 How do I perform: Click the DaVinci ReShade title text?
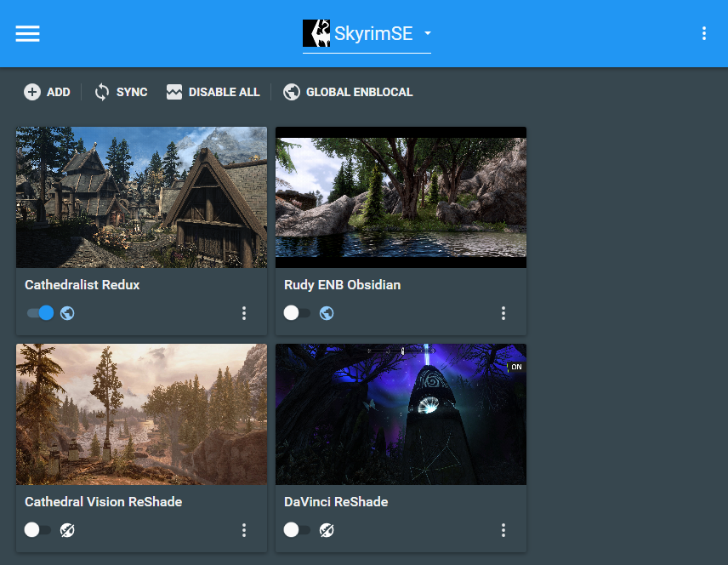(x=336, y=502)
